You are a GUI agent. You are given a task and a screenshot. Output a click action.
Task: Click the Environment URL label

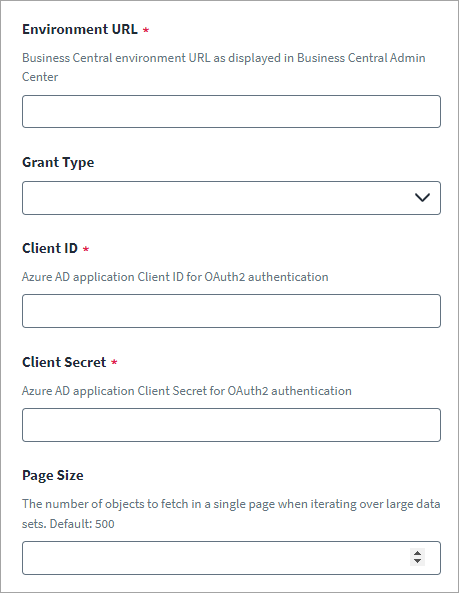[x=80, y=29]
